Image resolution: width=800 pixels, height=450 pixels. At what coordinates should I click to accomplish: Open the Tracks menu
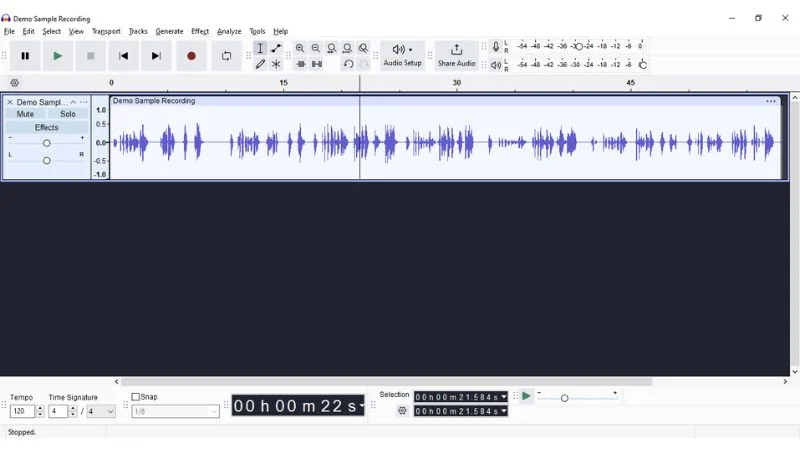pyautogui.click(x=138, y=31)
